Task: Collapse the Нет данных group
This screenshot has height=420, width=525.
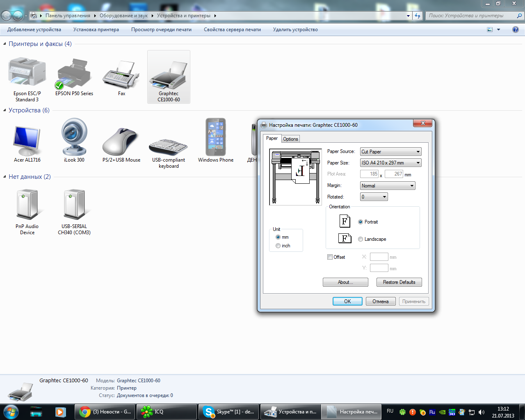Action: tap(5, 177)
